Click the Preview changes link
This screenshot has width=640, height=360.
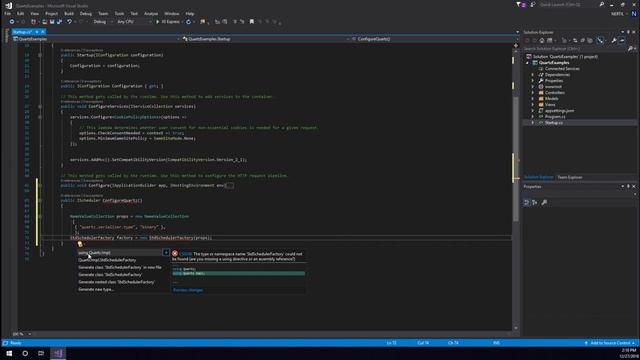(188, 290)
